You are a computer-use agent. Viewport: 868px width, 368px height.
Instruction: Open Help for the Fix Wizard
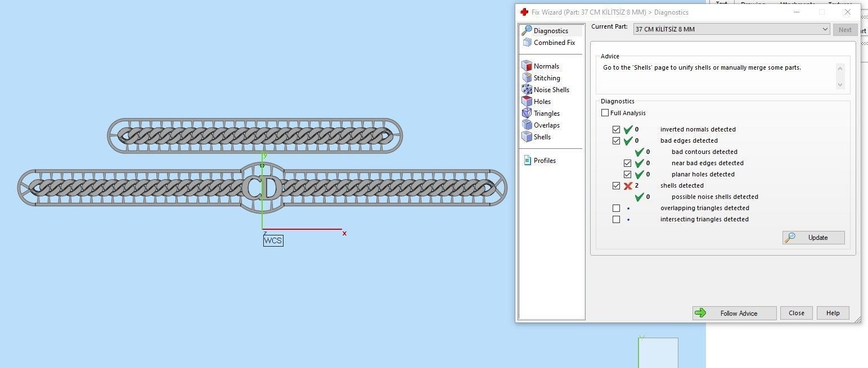[x=833, y=314]
